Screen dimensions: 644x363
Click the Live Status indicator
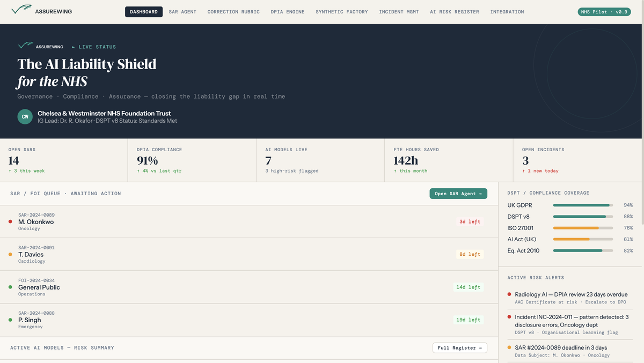coord(94,47)
